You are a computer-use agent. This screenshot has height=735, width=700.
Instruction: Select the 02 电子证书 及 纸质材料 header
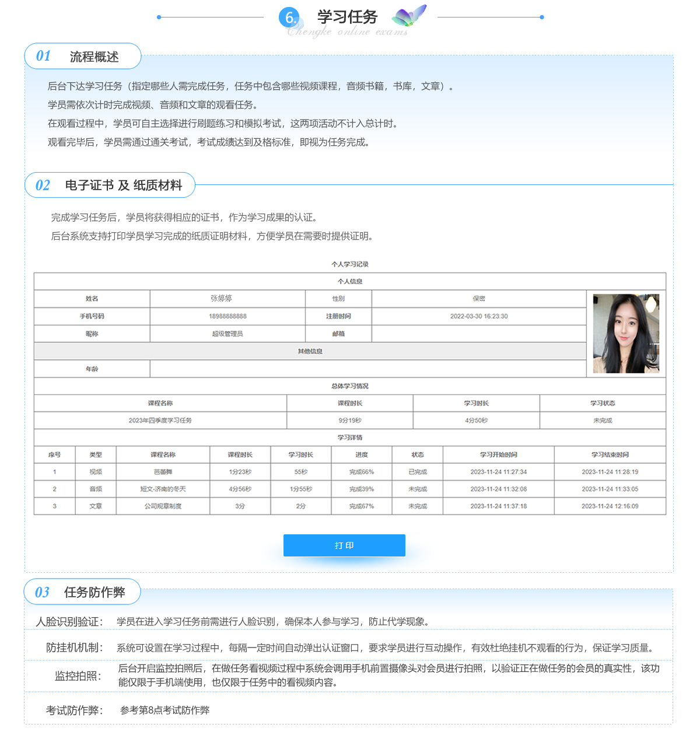point(110,185)
